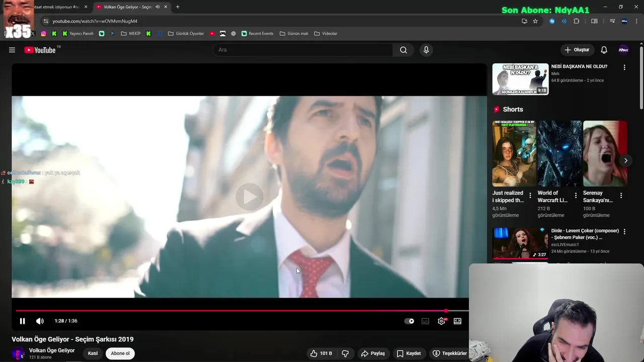The height and width of the screenshot is (362, 644).
Task: Click the Oluştur create button
Action: 577,50
